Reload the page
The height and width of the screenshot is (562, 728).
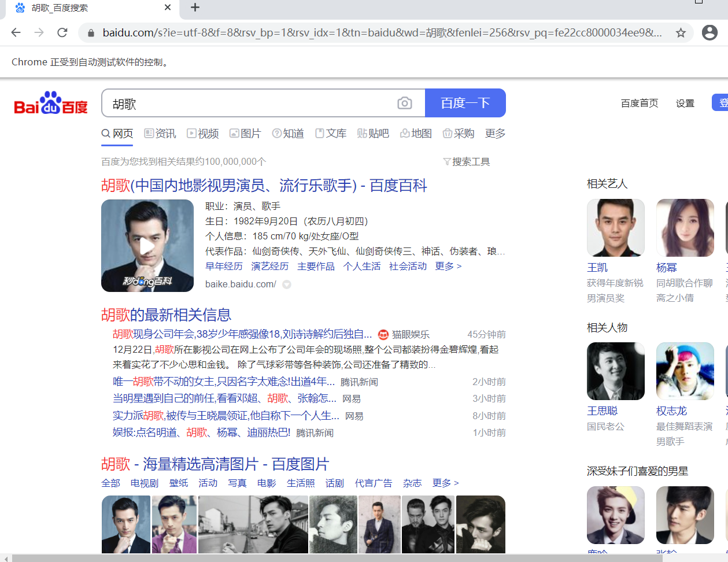click(x=62, y=32)
